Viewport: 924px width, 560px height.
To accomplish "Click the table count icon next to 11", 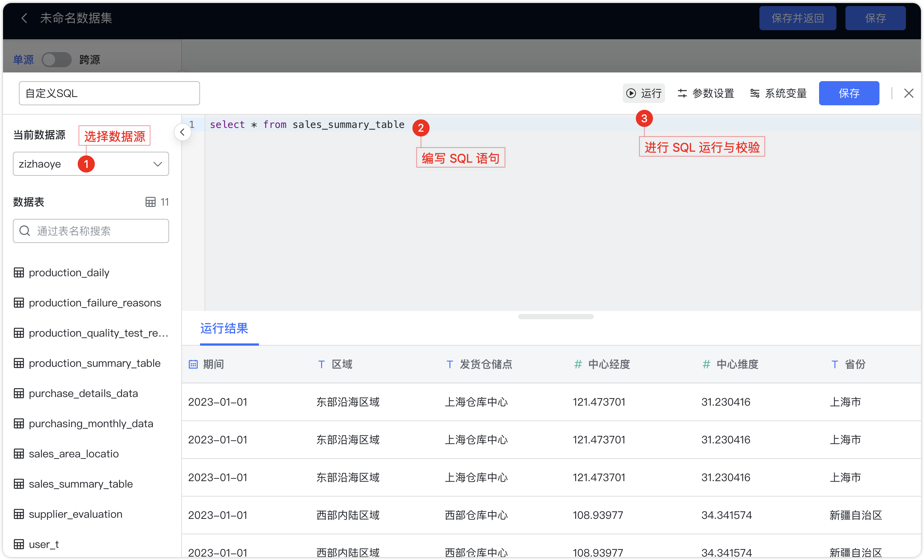I will [x=151, y=202].
